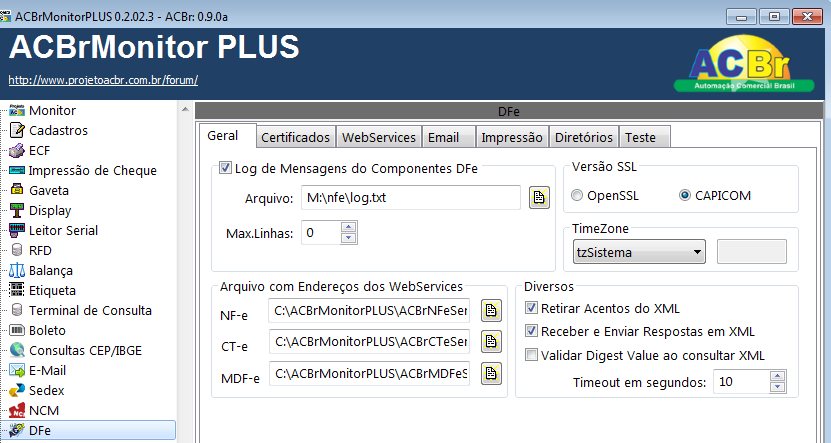This screenshot has width=831, height=443.
Task: Open the WebServices tab
Action: (x=379, y=137)
